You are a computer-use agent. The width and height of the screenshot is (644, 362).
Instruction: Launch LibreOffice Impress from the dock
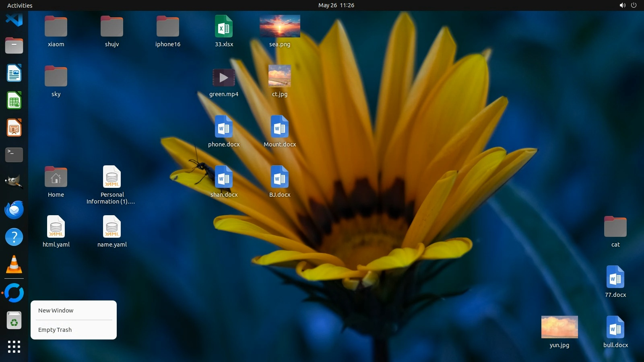pos(14,128)
